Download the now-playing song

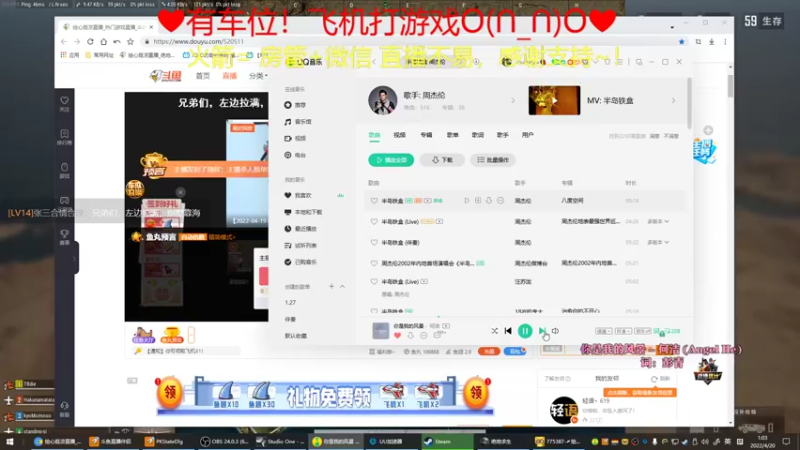[410, 335]
